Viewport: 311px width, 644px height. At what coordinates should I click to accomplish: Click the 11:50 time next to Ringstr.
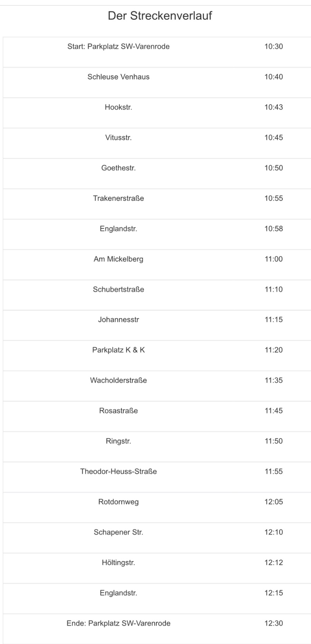273,441
